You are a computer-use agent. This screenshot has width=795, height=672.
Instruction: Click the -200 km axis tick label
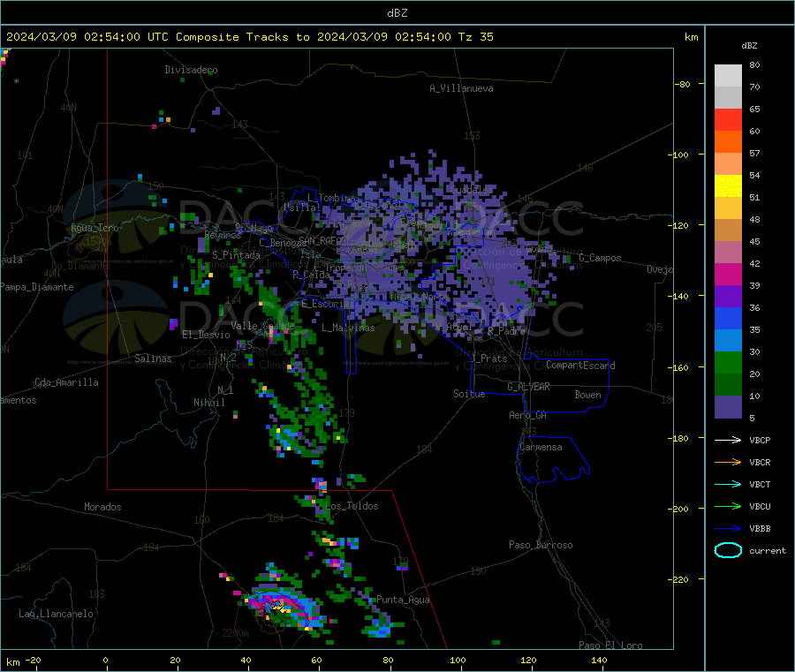[680, 509]
